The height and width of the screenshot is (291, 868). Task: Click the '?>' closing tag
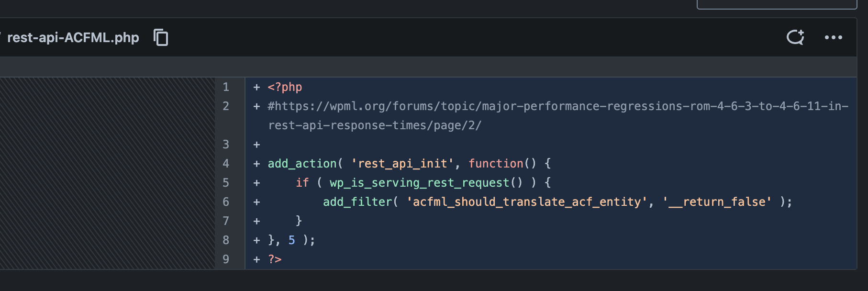(275, 259)
